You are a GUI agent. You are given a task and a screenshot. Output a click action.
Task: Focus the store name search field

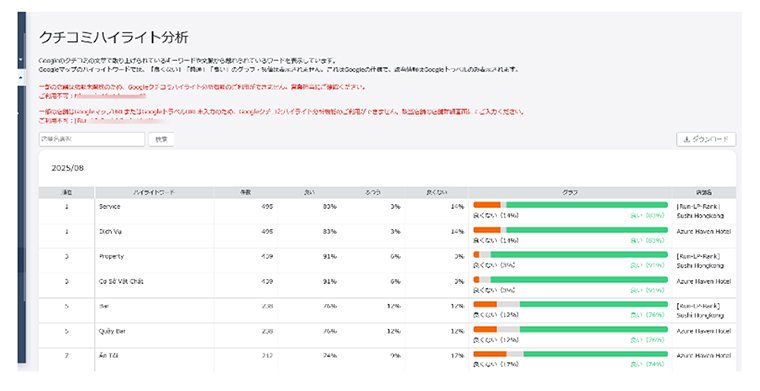click(x=92, y=140)
